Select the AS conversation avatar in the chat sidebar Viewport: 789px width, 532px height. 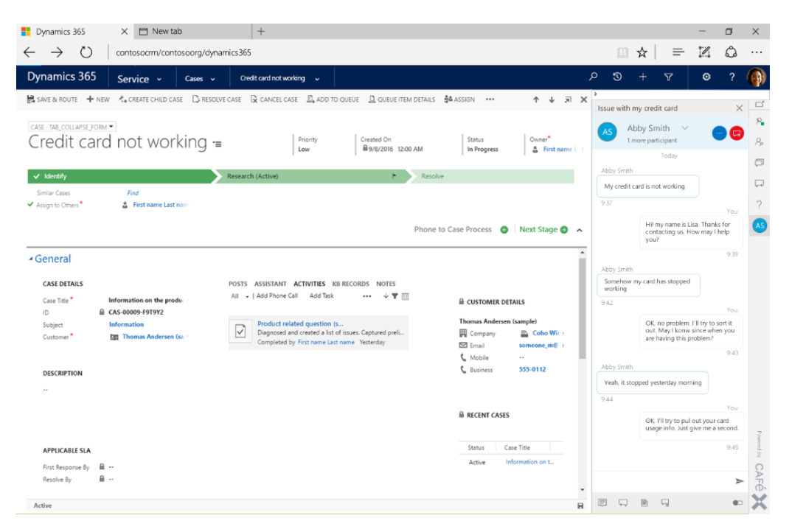pyautogui.click(x=760, y=225)
